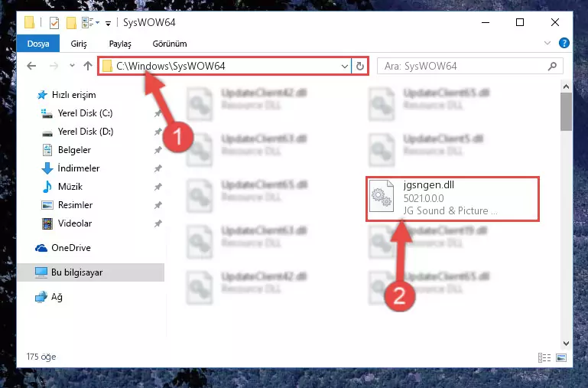Click the title bar folder icon

point(29,22)
